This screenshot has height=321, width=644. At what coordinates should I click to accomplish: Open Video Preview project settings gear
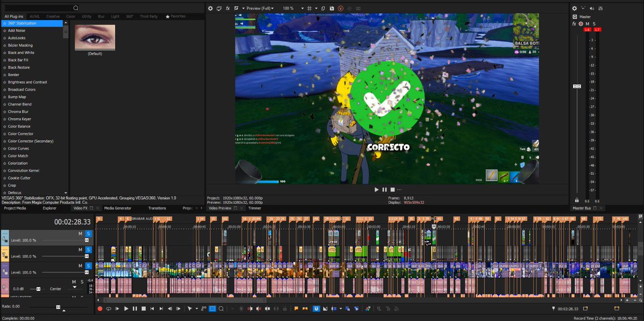coord(210,9)
